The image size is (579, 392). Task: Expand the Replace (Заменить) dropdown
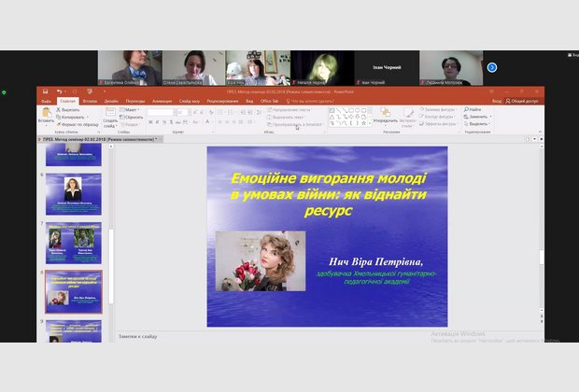point(491,117)
